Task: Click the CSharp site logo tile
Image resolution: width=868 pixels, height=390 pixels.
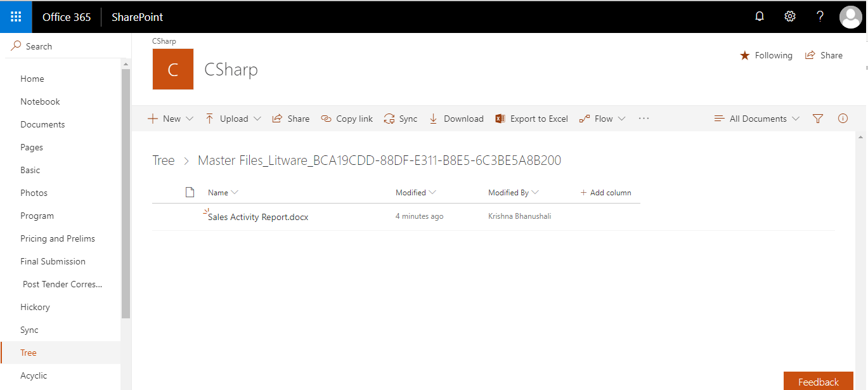Action: point(173,69)
